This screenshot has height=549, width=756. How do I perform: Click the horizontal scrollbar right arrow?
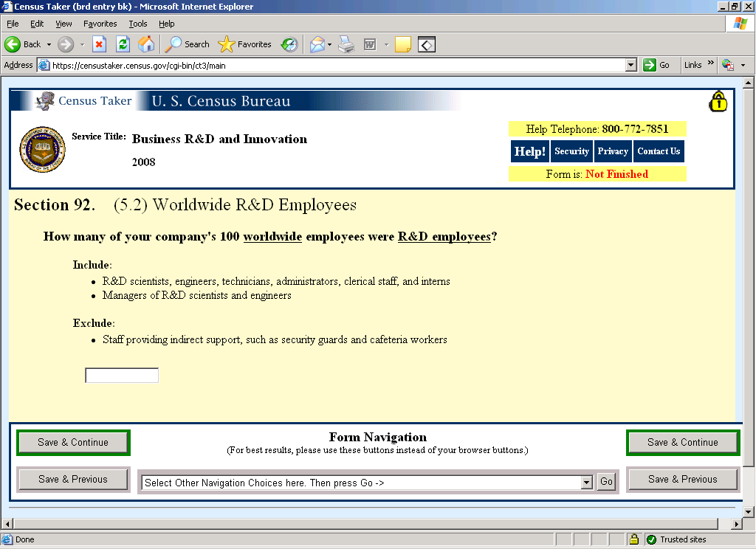tap(736, 523)
